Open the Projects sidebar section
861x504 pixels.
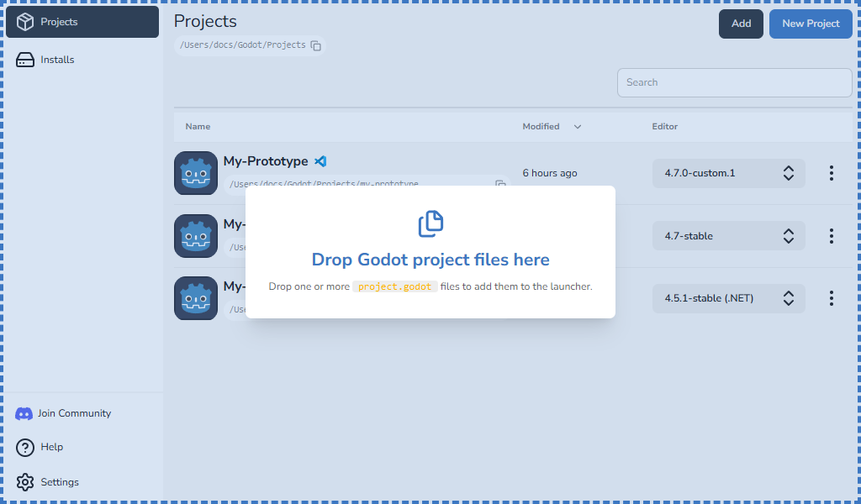click(x=82, y=22)
